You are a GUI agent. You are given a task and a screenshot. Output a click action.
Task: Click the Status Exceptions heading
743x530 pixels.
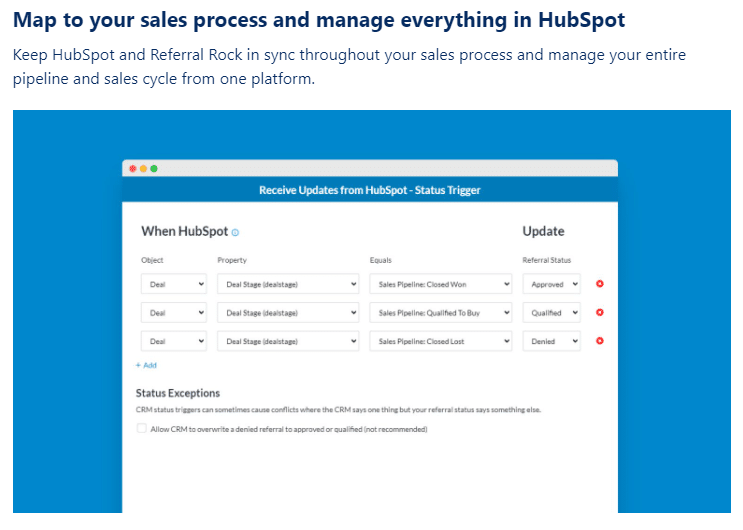tap(178, 393)
